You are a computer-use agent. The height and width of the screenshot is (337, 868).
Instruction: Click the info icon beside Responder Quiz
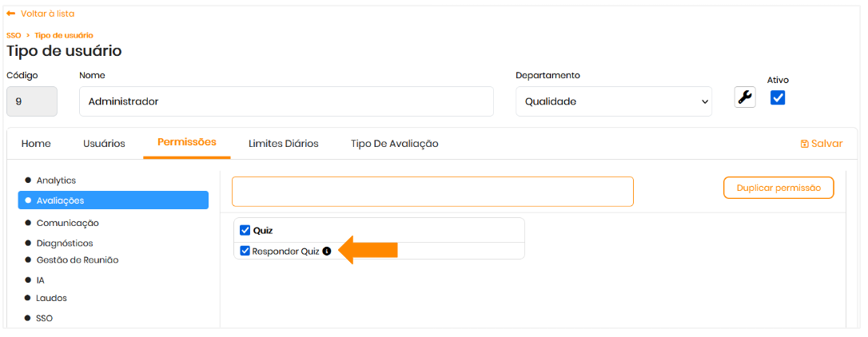point(326,251)
